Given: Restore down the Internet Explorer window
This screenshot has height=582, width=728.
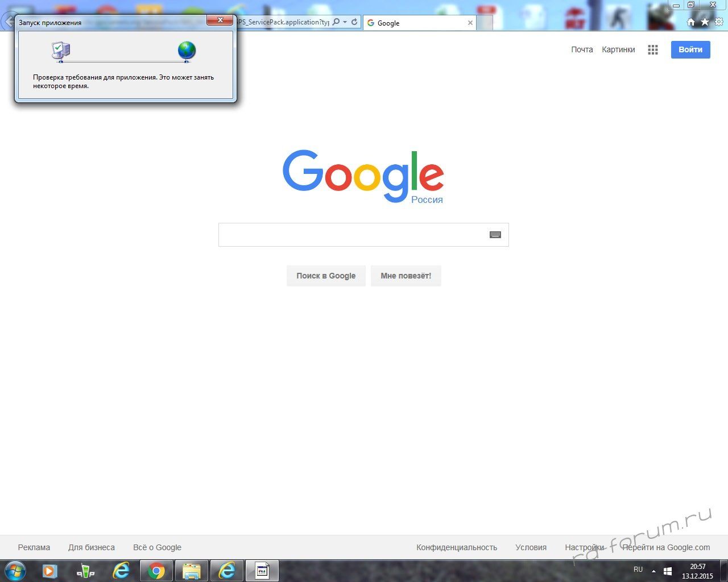Looking at the screenshot, I should pos(691,5).
